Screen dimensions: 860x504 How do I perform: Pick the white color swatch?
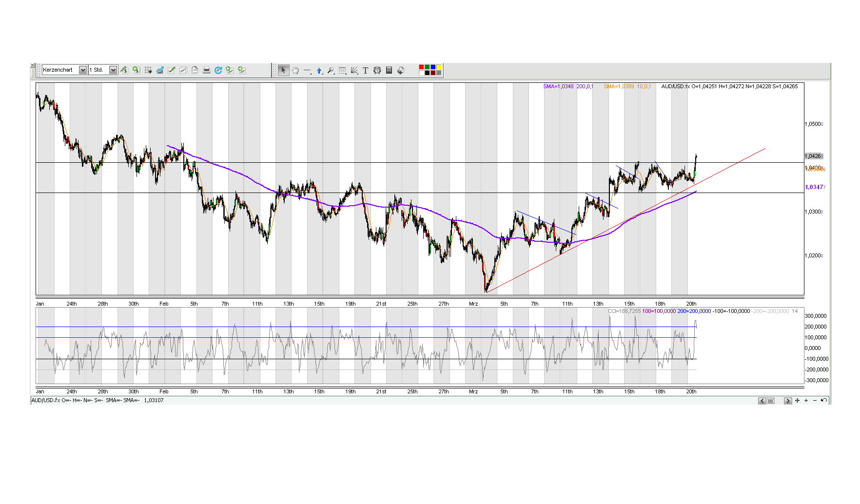point(421,73)
